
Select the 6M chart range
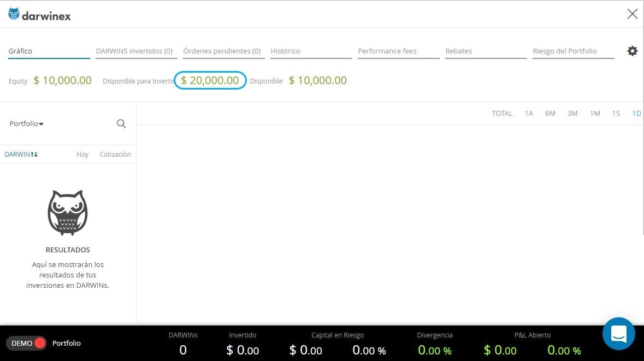click(550, 114)
